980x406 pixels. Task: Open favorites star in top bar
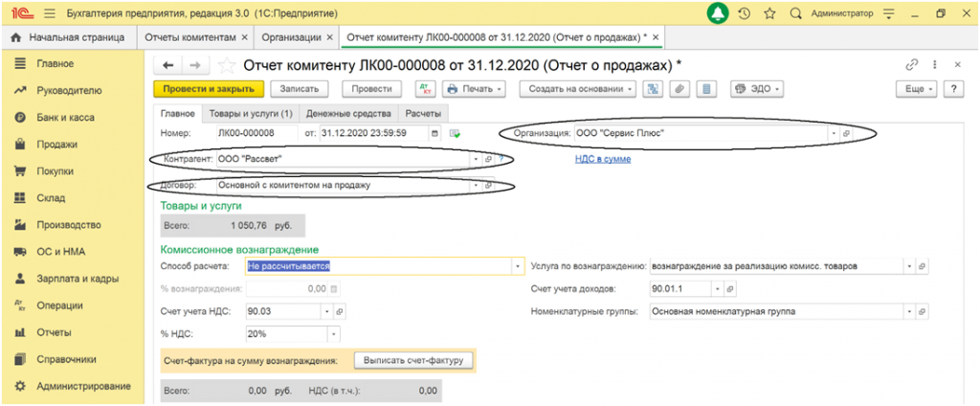[x=769, y=13]
